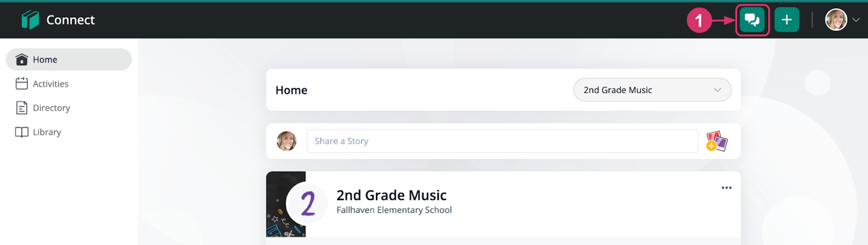Click the Connect logo icon
868x245 pixels.
tap(30, 20)
